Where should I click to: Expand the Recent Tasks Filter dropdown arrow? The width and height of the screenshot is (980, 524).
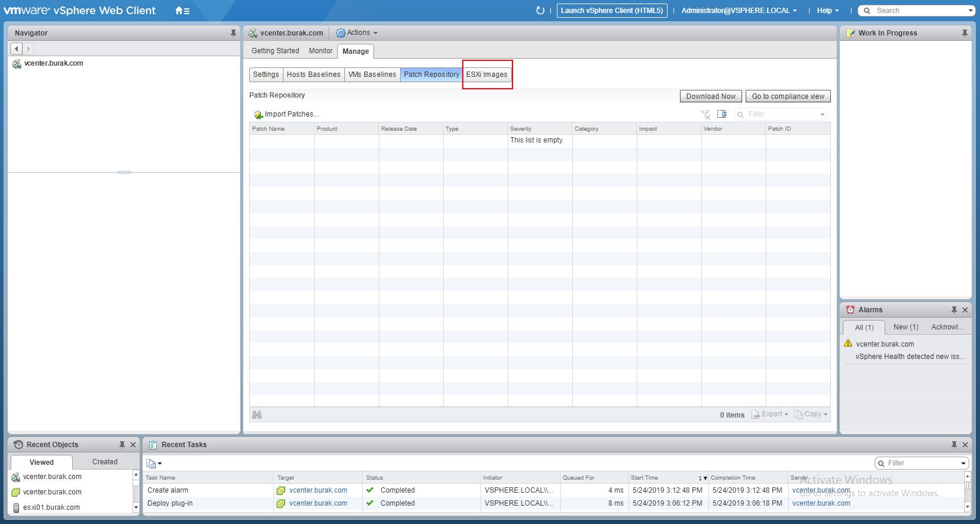tap(963, 464)
